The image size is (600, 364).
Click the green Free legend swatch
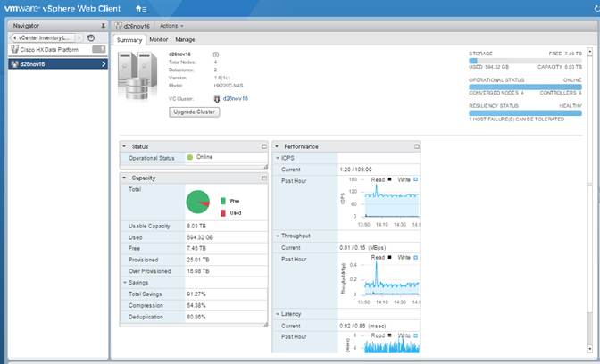(x=223, y=201)
